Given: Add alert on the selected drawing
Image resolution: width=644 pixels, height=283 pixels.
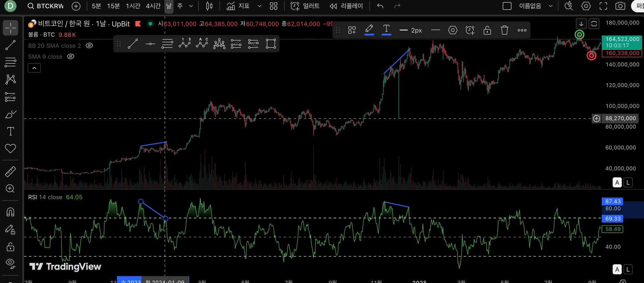Looking at the screenshot, I should 470,30.
